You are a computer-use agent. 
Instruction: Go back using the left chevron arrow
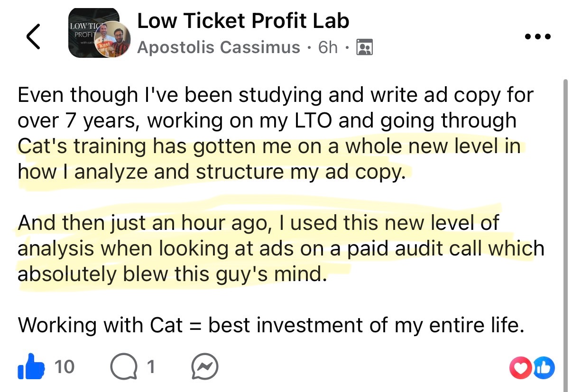(x=33, y=36)
